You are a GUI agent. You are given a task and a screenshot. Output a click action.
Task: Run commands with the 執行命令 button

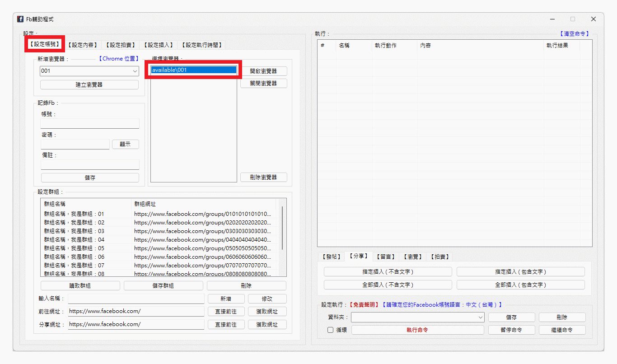click(417, 330)
